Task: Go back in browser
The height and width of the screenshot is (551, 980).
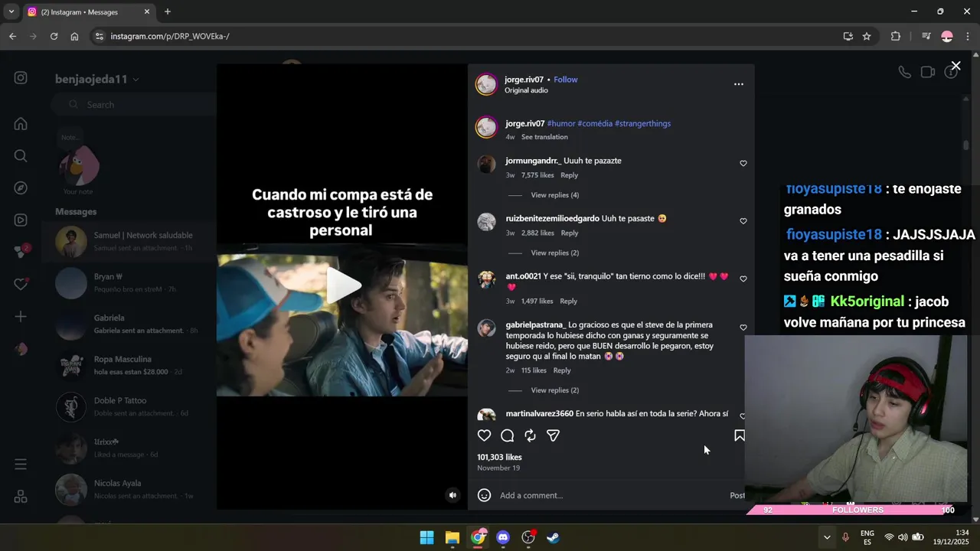Action: (x=12, y=36)
